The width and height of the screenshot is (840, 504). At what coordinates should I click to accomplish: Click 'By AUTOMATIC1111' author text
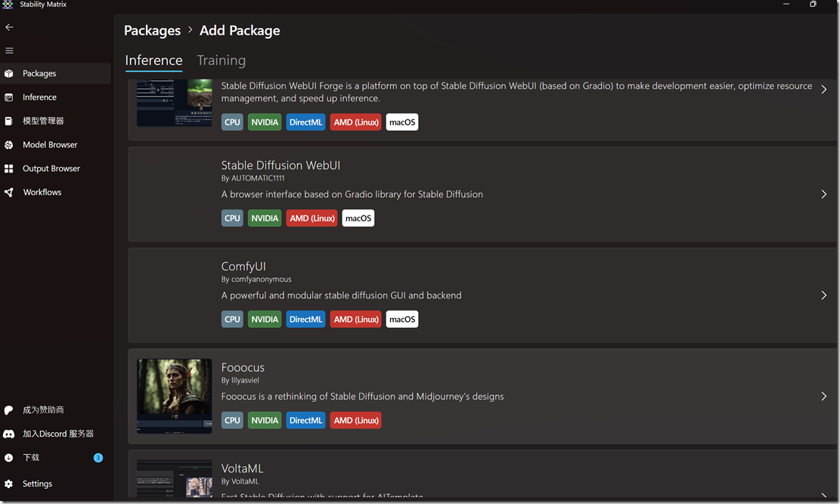click(253, 178)
